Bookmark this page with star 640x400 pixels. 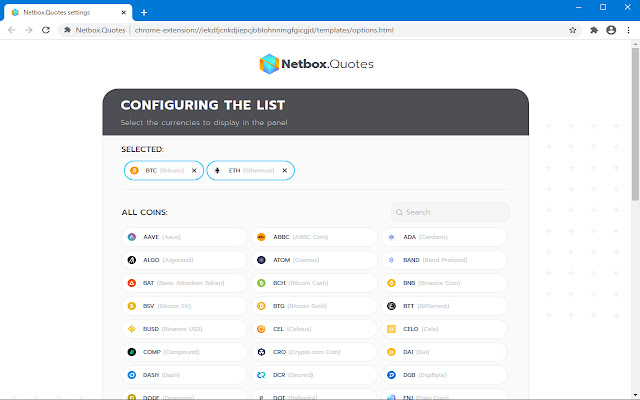[x=573, y=30]
